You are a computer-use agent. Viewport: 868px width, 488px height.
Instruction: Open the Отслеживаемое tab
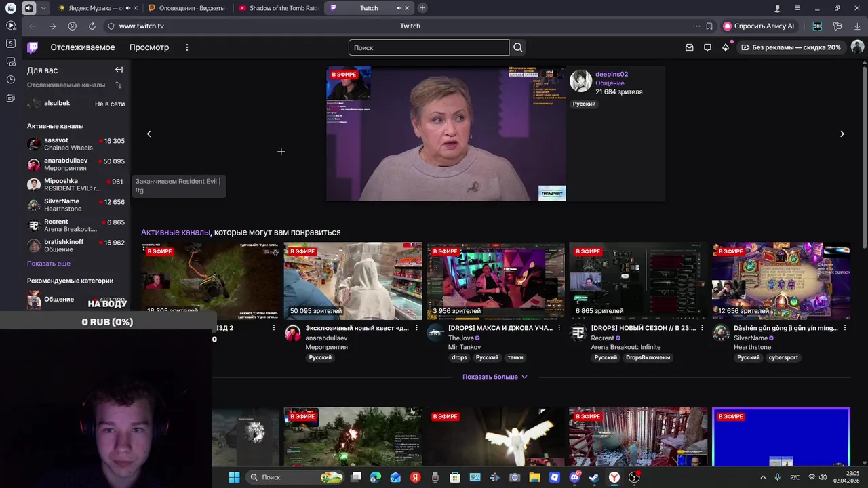click(83, 47)
